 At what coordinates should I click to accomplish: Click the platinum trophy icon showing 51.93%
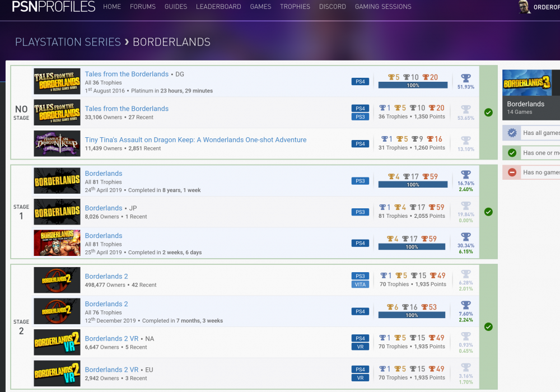coord(466,77)
